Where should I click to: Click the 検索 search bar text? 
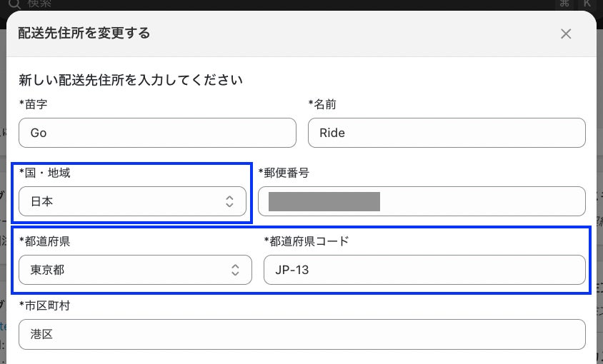(39, 4)
